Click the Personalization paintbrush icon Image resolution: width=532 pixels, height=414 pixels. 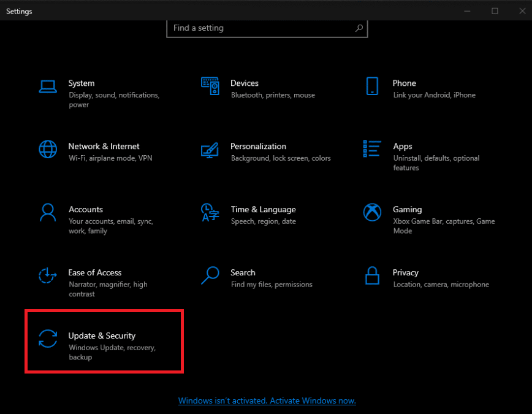click(x=210, y=150)
